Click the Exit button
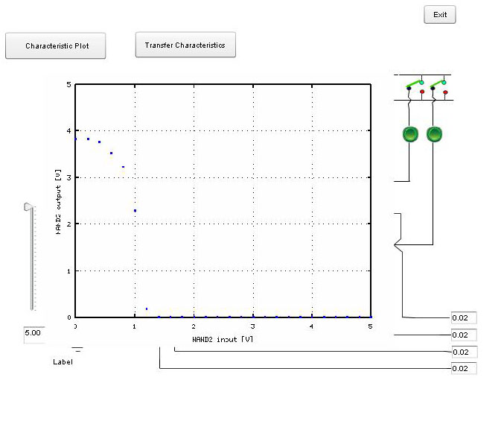This screenshot has width=504, height=424. tap(439, 15)
